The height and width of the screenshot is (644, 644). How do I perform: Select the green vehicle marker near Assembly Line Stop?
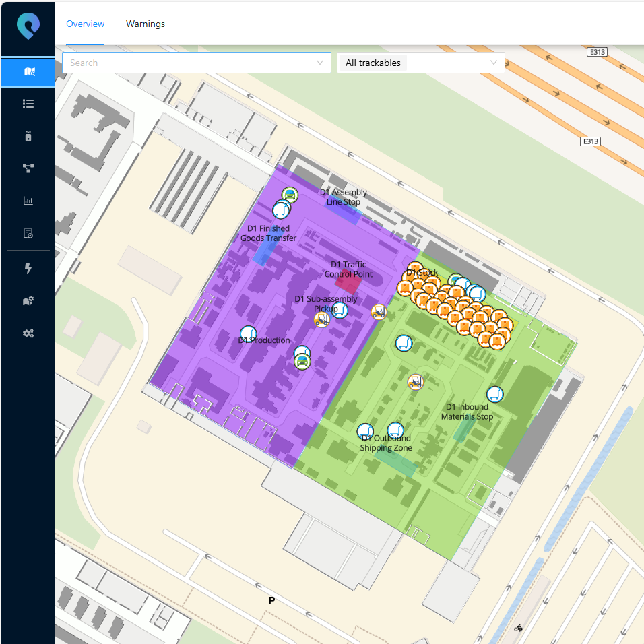coord(290,195)
